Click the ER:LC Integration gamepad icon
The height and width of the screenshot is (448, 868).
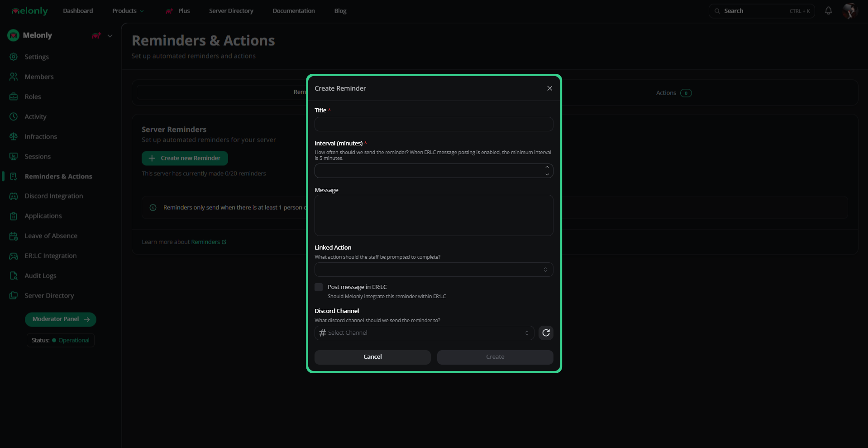[x=14, y=256]
